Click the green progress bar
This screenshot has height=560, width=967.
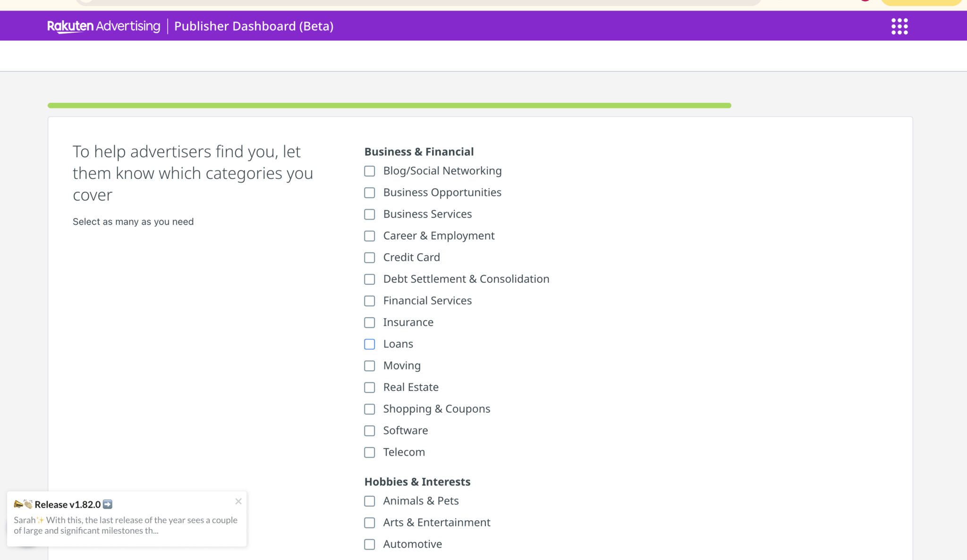point(389,105)
